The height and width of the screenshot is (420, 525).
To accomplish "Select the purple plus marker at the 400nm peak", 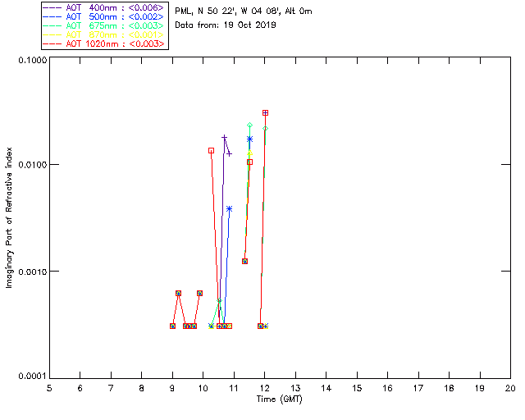I will pos(224,137).
